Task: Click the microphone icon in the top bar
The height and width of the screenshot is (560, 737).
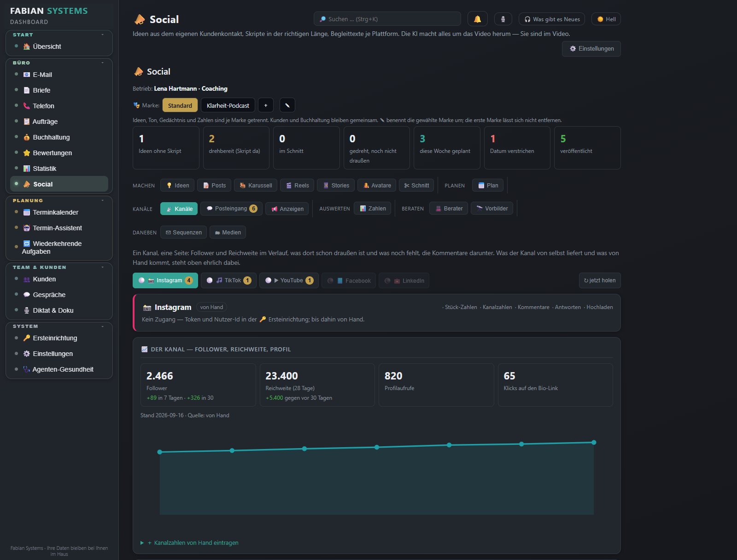Action: point(503,19)
